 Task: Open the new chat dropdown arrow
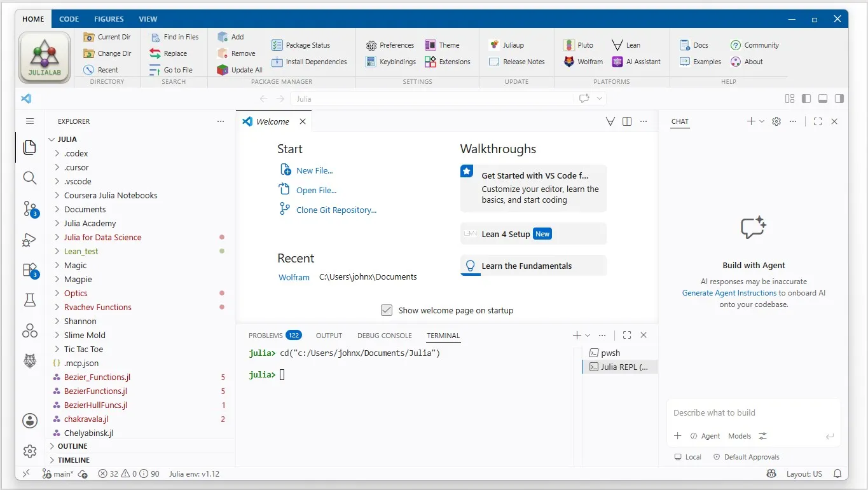[x=762, y=121]
